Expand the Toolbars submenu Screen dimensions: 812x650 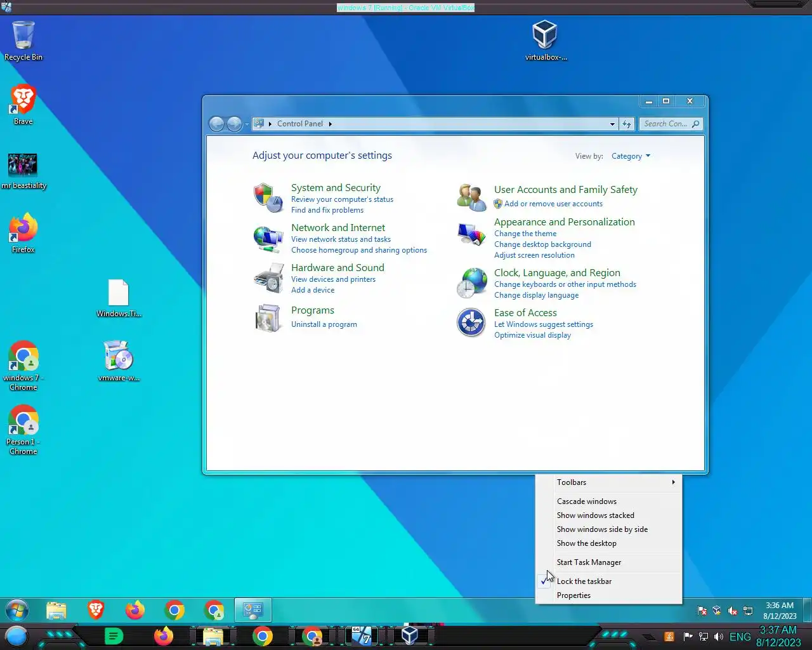pos(609,482)
